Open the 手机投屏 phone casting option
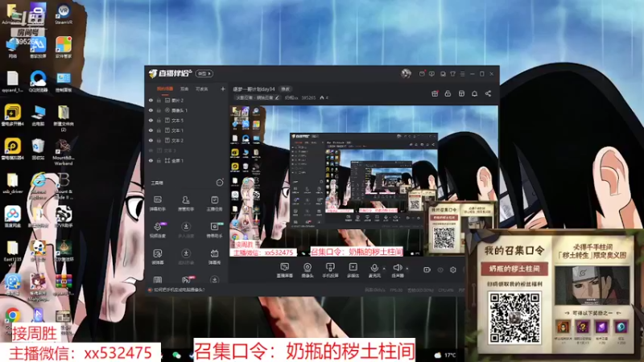644x362 pixels. coord(330,270)
